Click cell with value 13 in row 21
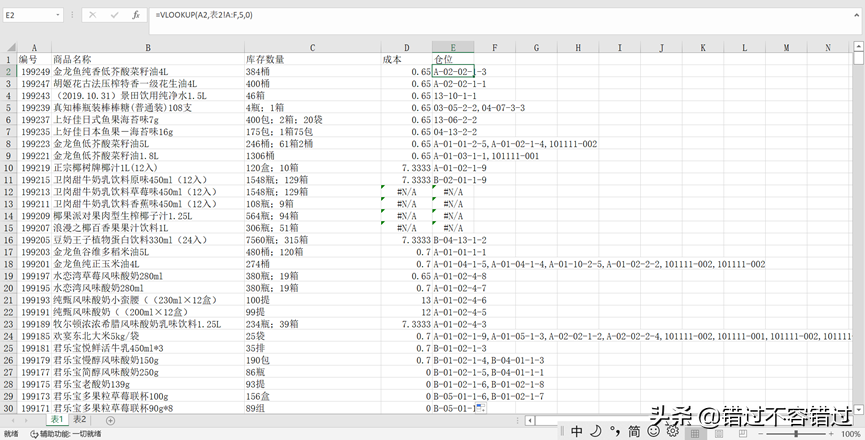865x440 pixels. pos(407,301)
